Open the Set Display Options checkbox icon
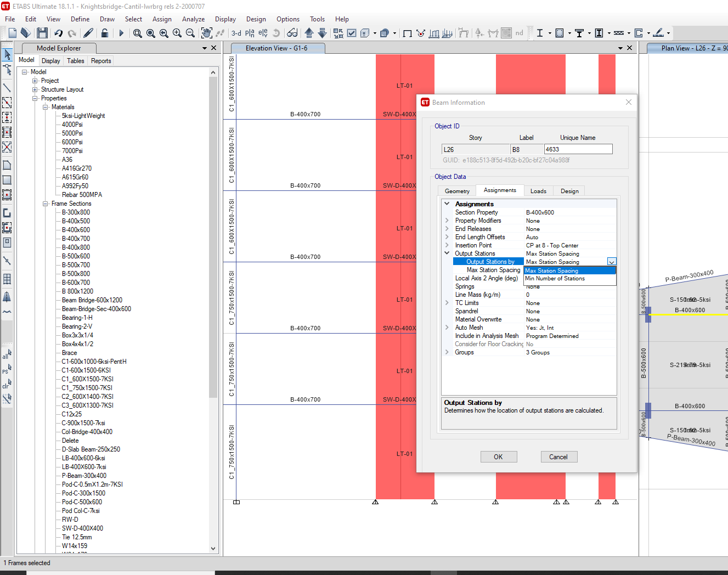Image resolution: width=728 pixels, height=575 pixels. [x=352, y=33]
